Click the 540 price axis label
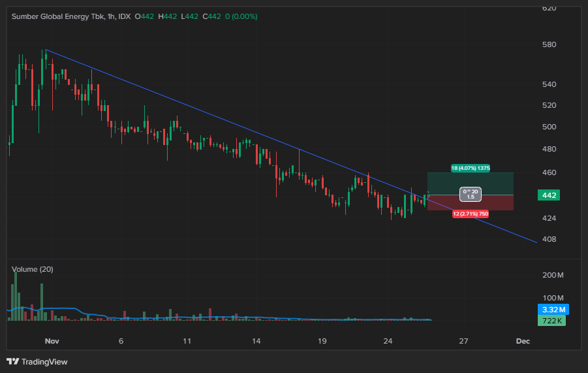The width and height of the screenshot is (588, 373). [549, 84]
